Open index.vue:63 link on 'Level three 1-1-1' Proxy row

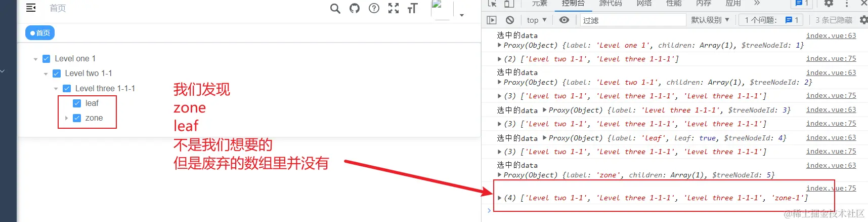click(831, 109)
